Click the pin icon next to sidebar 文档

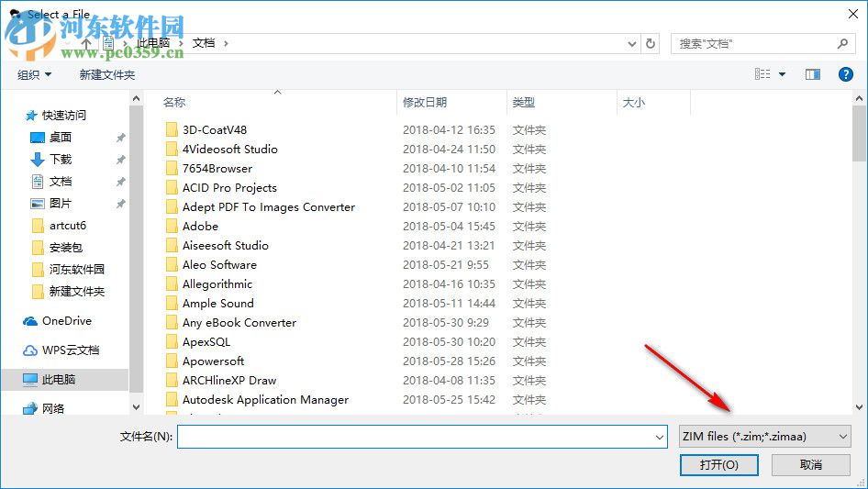point(120,183)
